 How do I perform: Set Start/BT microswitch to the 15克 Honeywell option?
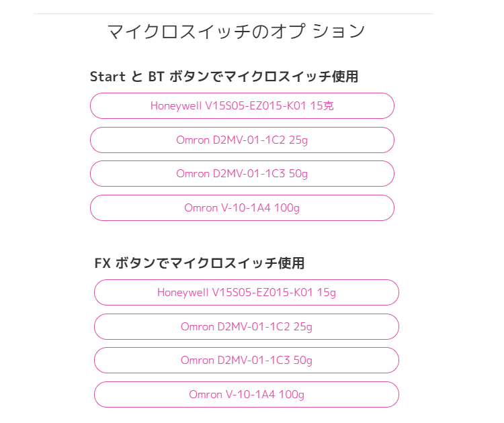pos(242,106)
